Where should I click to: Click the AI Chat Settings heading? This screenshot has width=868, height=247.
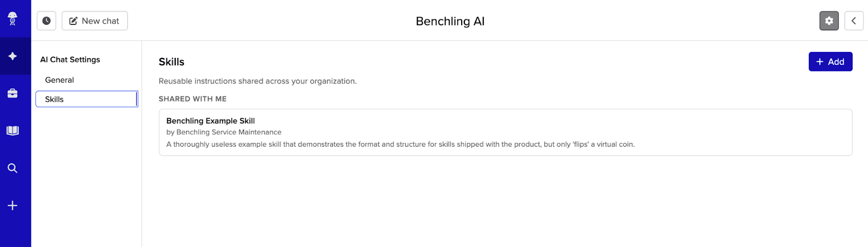(x=70, y=60)
